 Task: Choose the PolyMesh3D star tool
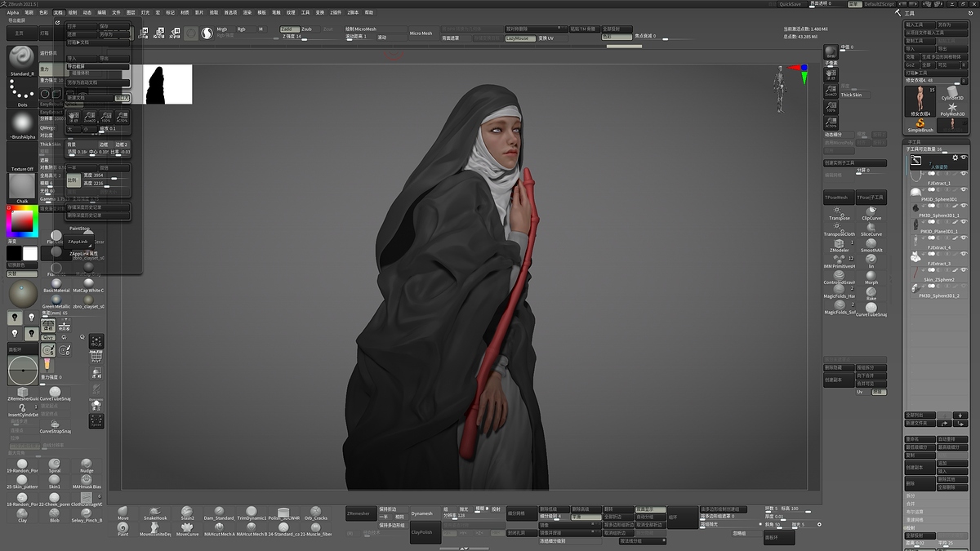(x=953, y=109)
